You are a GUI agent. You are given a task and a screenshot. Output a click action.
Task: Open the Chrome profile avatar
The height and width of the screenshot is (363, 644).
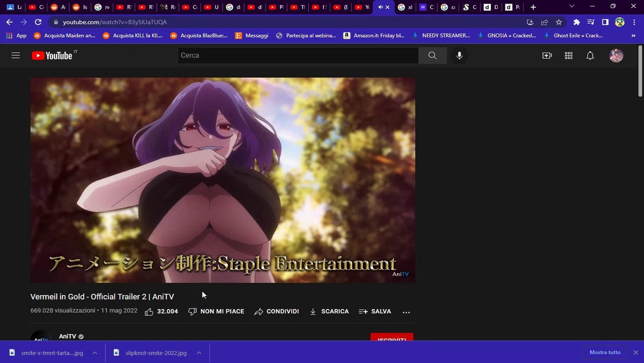pos(620,22)
